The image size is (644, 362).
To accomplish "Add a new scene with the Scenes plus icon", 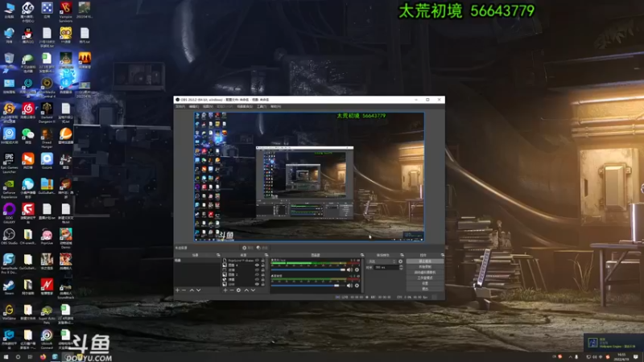I will tap(177, 290).
